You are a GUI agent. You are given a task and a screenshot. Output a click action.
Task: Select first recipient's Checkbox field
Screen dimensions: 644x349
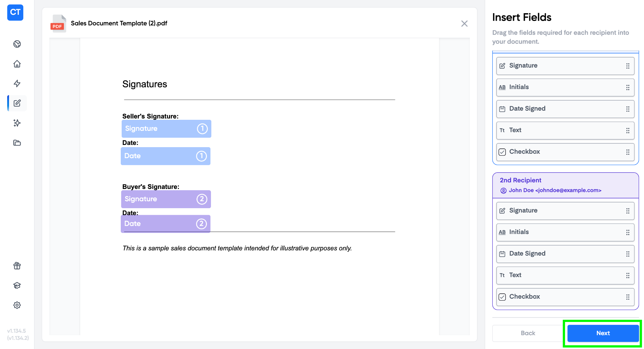[x=565, y=152]
